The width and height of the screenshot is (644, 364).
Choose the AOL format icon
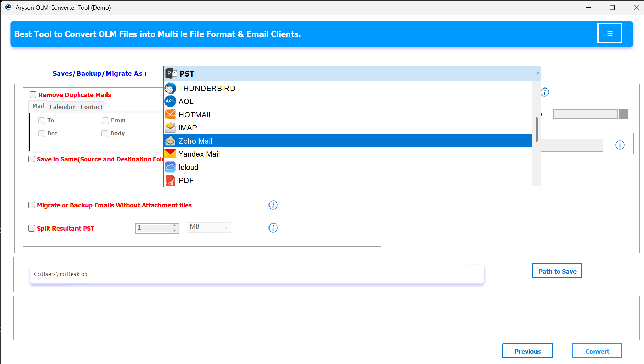click(x=171, y=101)
